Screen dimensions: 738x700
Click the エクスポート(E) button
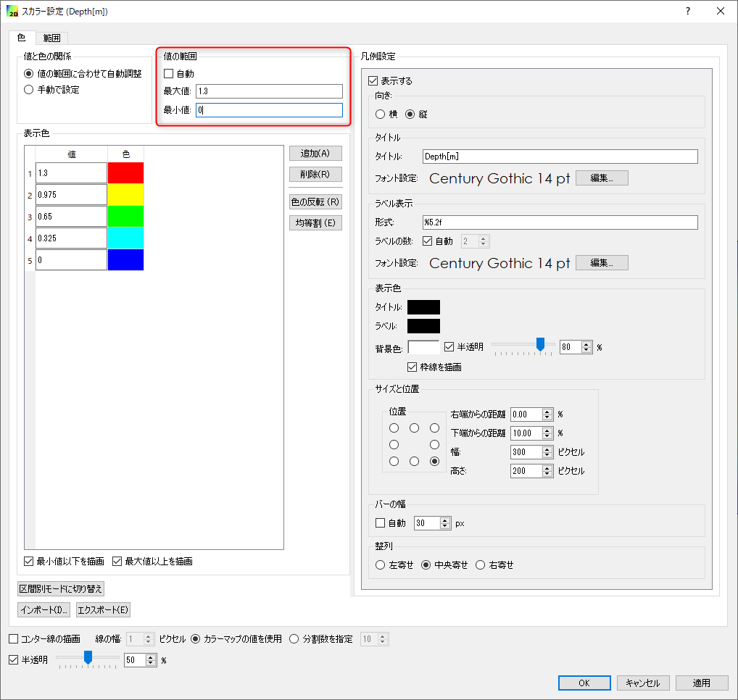[103, 609]
